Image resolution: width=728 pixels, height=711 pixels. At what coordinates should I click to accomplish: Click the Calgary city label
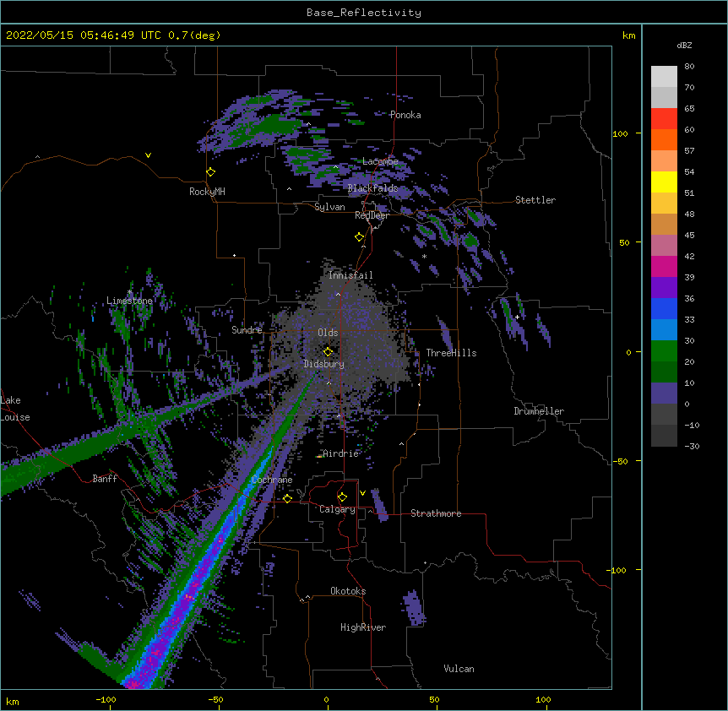337,509
